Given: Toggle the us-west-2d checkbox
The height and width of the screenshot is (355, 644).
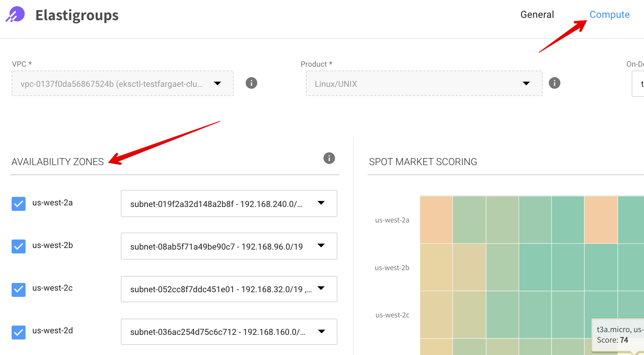Looking at the screenshot, I should point(19,333).
